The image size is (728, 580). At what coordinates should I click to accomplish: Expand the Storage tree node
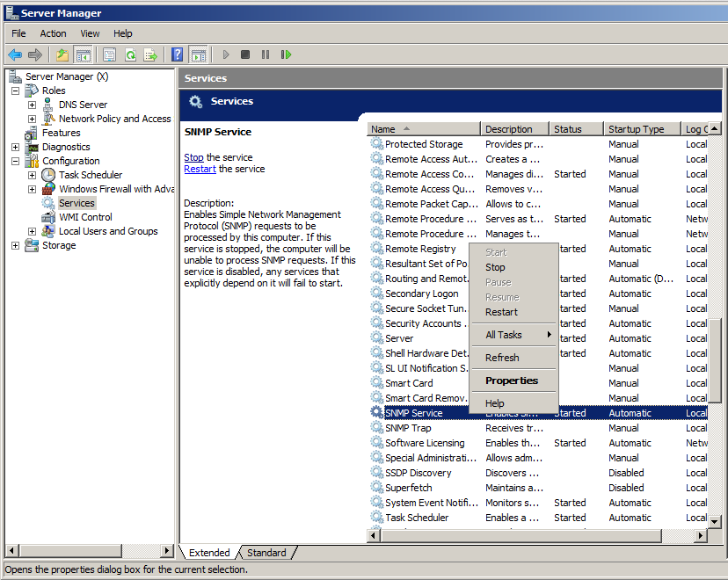(x=15, y=245)
